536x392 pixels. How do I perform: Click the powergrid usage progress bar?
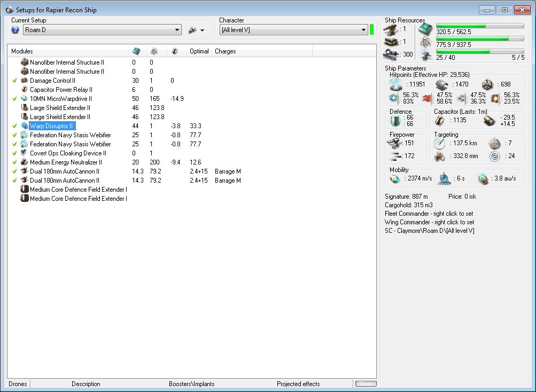pyautogui.click(x=480, y=38)
